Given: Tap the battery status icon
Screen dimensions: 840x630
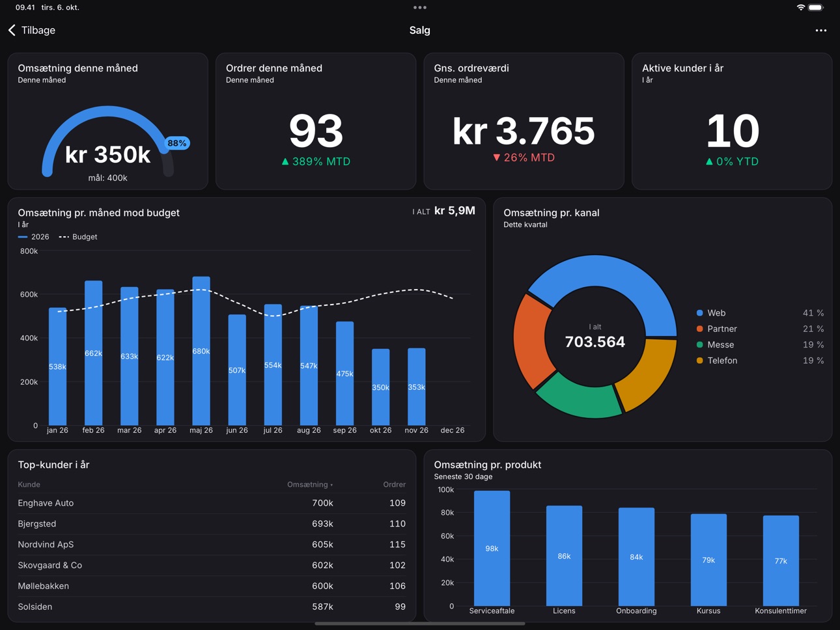Looking at the screenshot, I should pyautogui.click(x=816, y=8).
